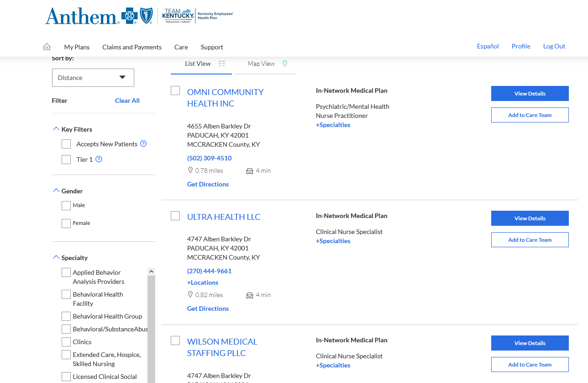Image resolution: width=588 pixels, height=383 pixels.
Task: View Details for OMNI COMMUNITY HEALTH INC
Action: pyautogui.click(x=530, y=93)
